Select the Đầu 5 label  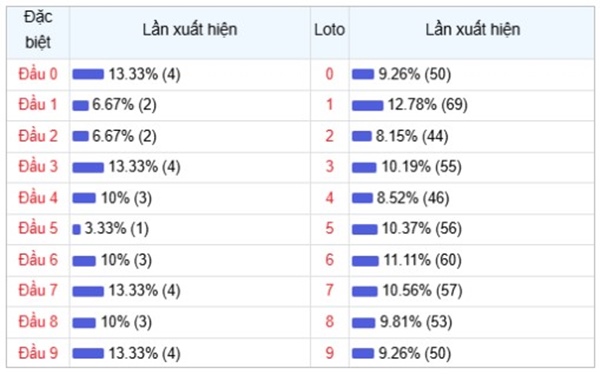tap(38, 229)
